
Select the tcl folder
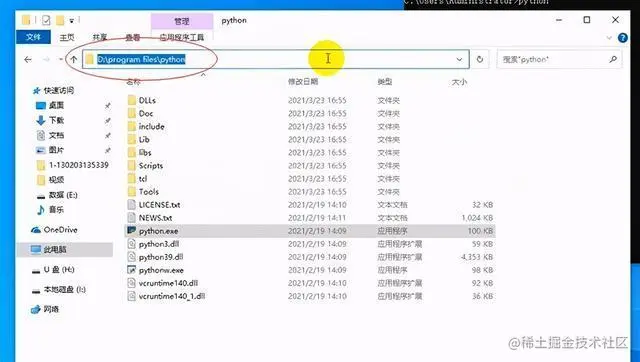(143, 179)
